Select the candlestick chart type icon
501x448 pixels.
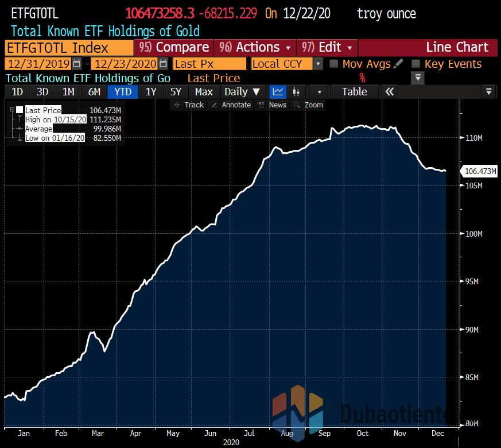(296, 92)
